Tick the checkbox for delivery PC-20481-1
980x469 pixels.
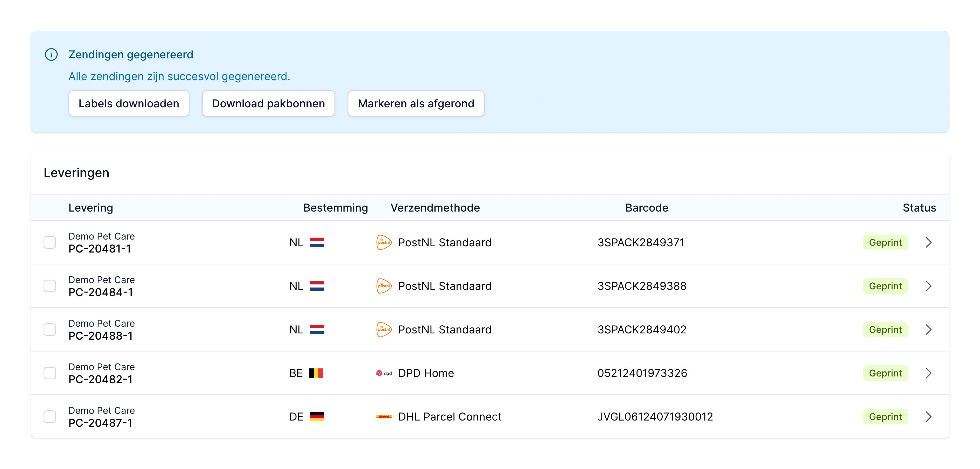(x=50, y=243)
